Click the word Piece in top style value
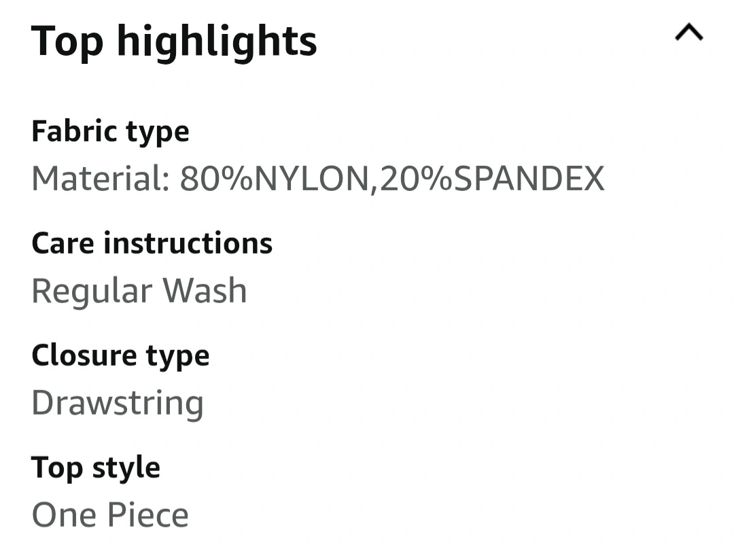734x560 pixels. point(148,515)
